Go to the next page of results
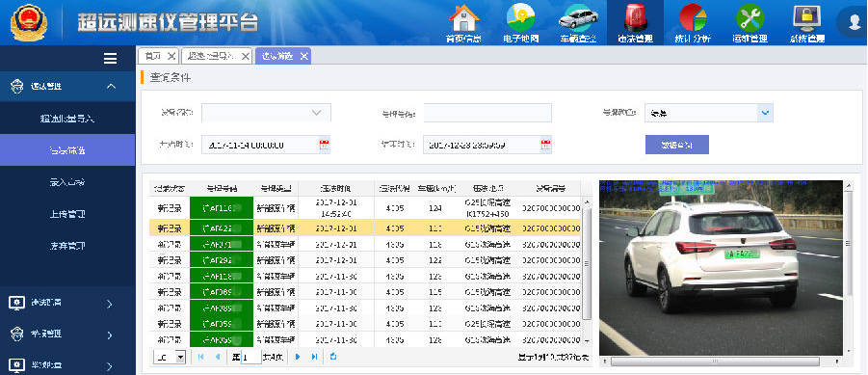 point(298,358)
